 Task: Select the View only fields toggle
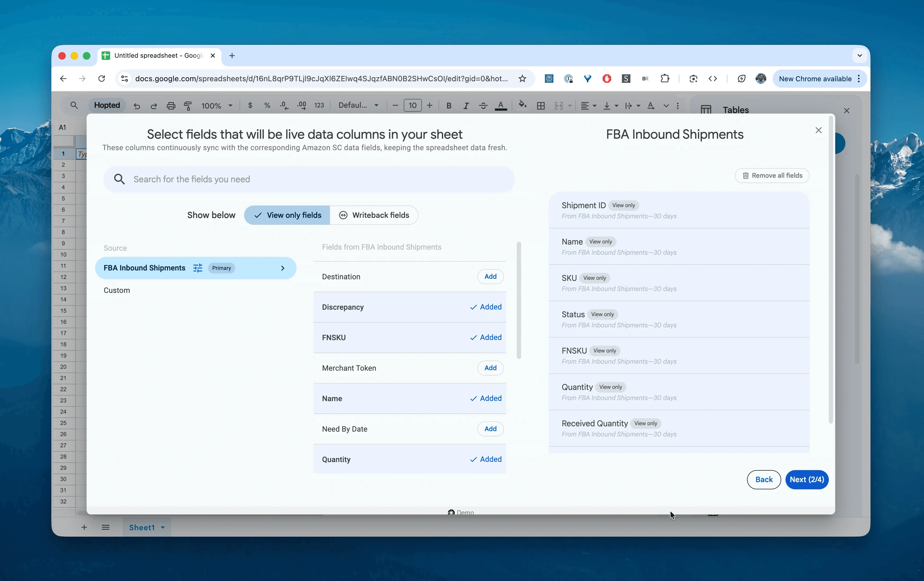(x=287, y=215)
